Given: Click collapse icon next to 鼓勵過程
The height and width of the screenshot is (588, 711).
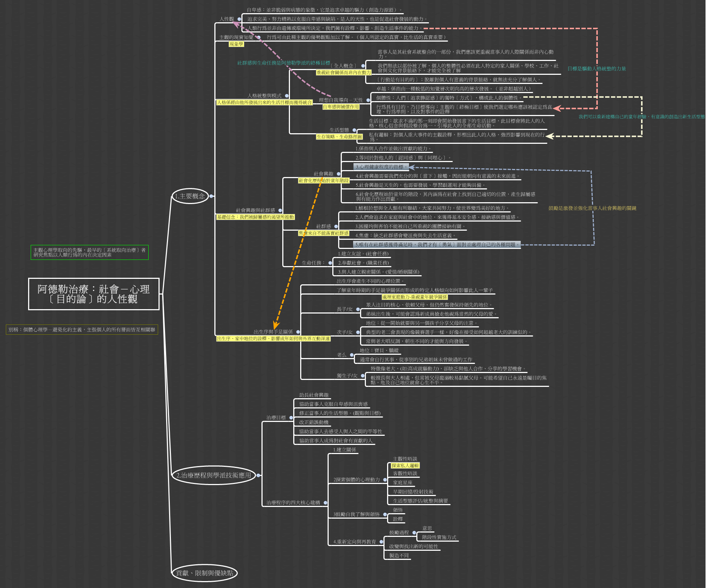Looking at the screenshot, I should (414, 533).
